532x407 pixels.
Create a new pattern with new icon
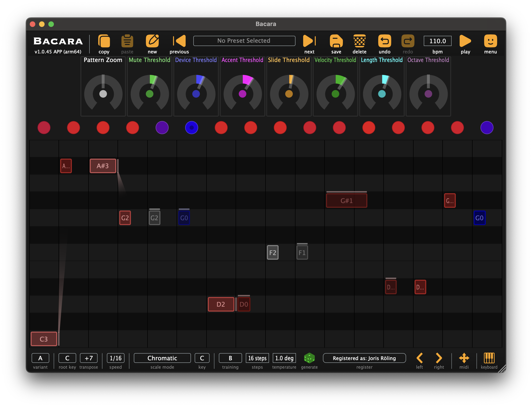pyautogui.click(x=152, y=41)
